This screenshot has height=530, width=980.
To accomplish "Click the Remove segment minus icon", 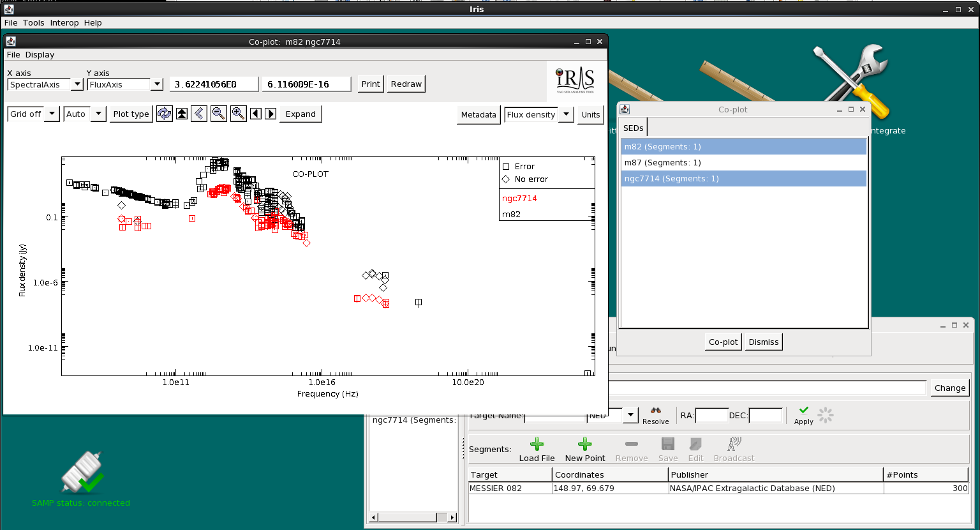I will coord(632,444).
